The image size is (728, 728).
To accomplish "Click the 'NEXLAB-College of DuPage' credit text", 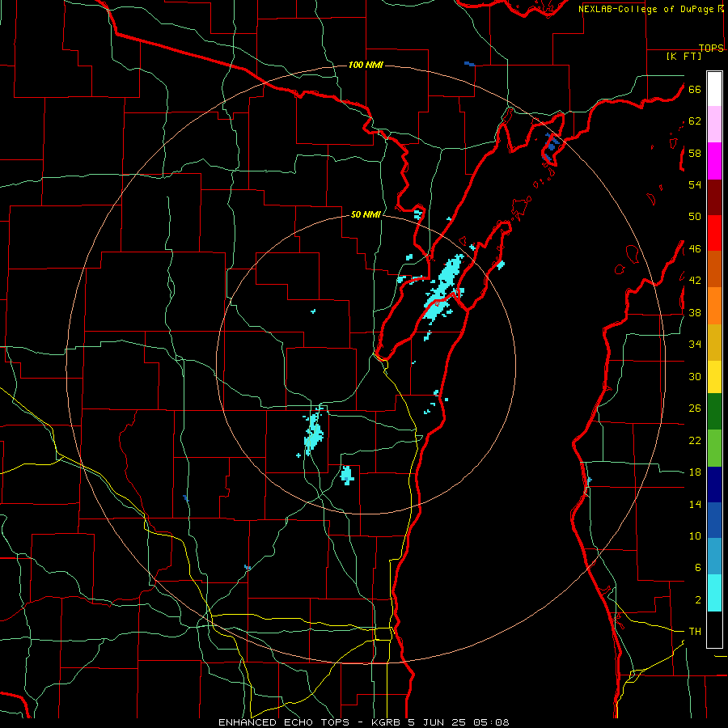I will click(x=644, y=9).
